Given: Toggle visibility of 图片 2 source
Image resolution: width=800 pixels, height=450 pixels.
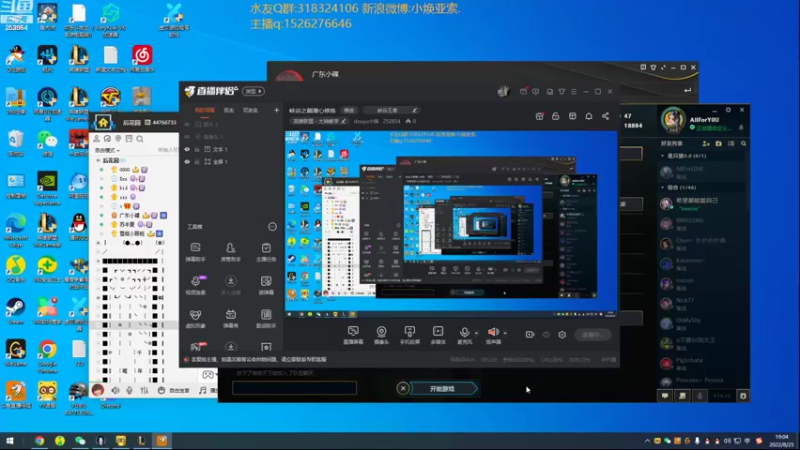Looking at the screenshot, I should (x=187, y=124).
